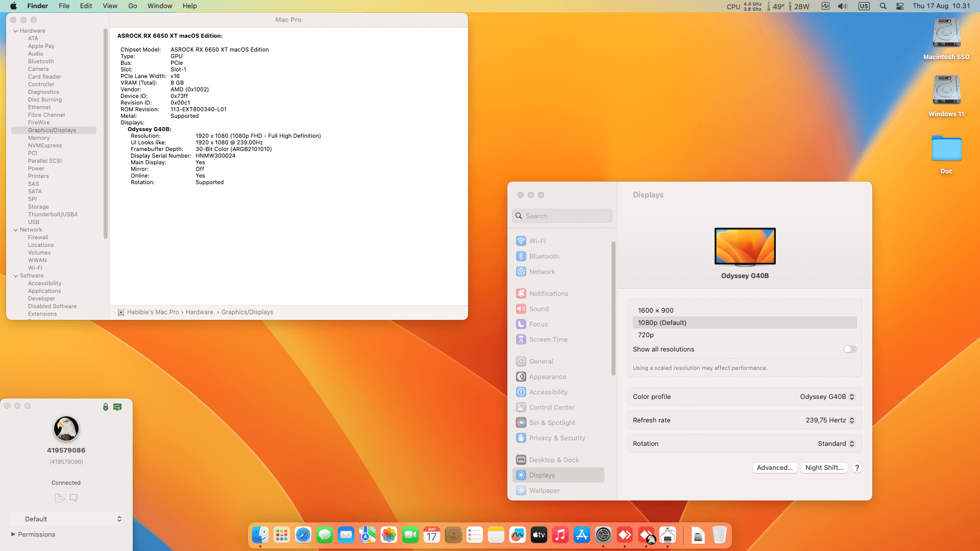
Task: Click the green lock icon in the remote session window
Action: pos(106,407)
